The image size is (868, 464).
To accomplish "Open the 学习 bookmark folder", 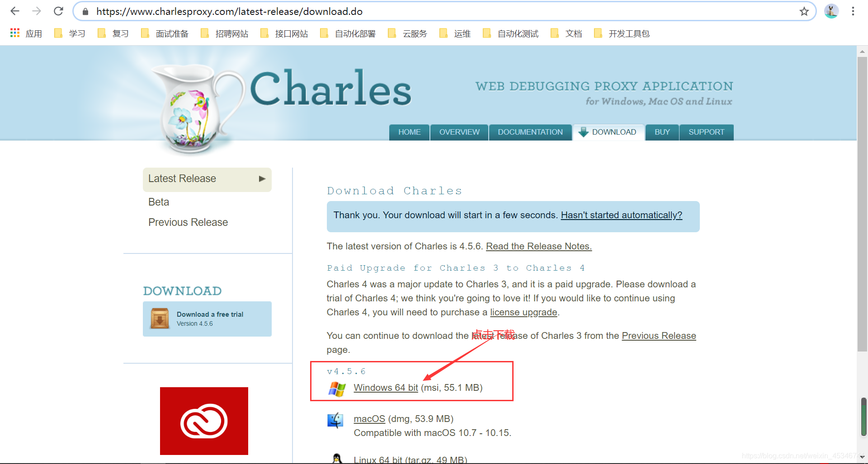I will tap(70, 33).
